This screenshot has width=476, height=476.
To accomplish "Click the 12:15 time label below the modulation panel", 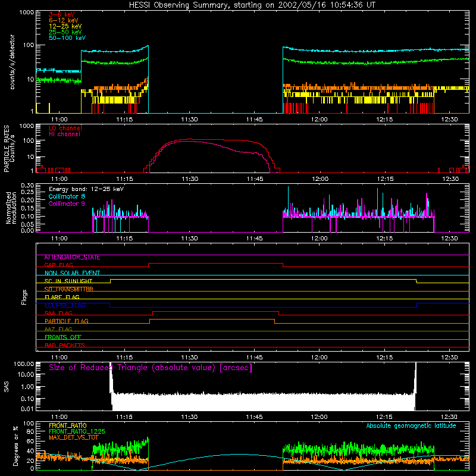I will (384, 239).
